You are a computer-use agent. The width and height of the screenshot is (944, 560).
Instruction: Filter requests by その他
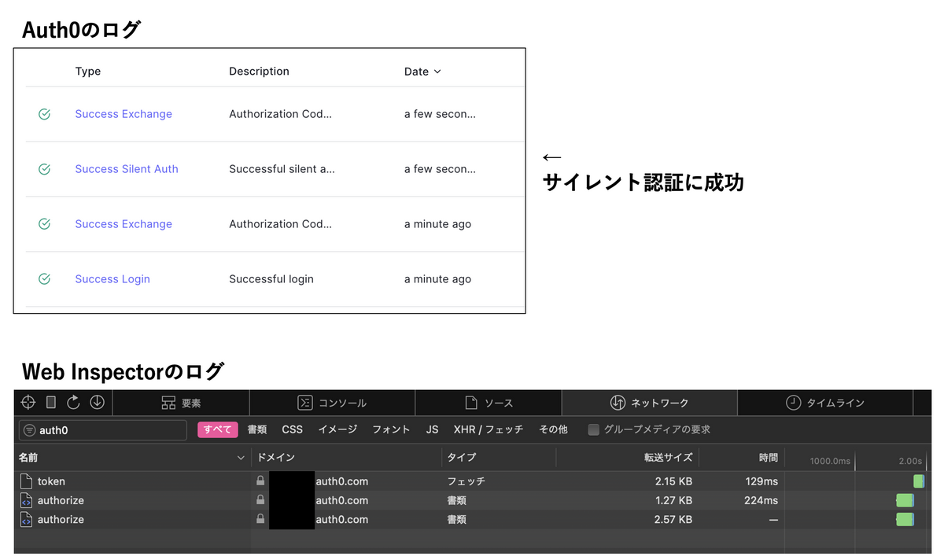[x=553, y=429]
